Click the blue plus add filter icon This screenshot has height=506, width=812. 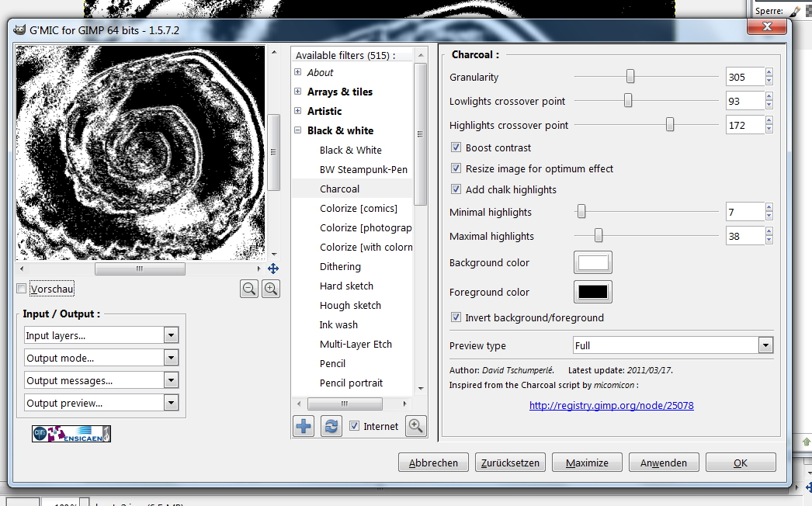304,426
